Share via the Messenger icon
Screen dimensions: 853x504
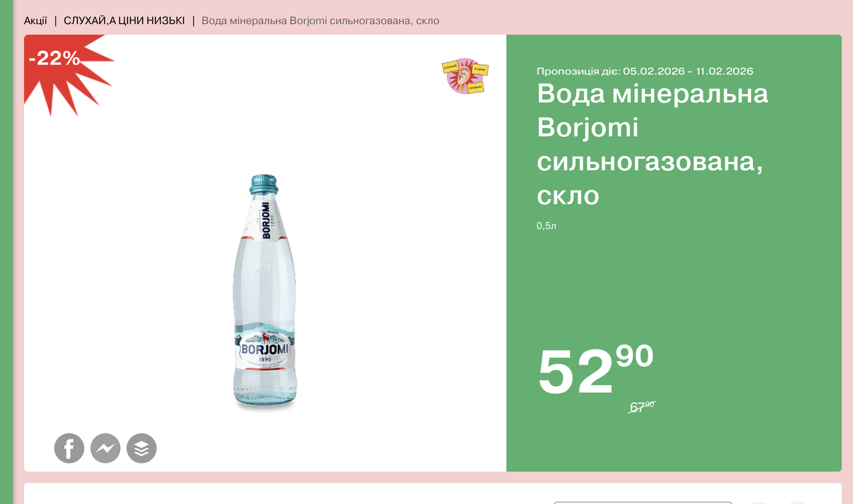[x=105, y=448]
